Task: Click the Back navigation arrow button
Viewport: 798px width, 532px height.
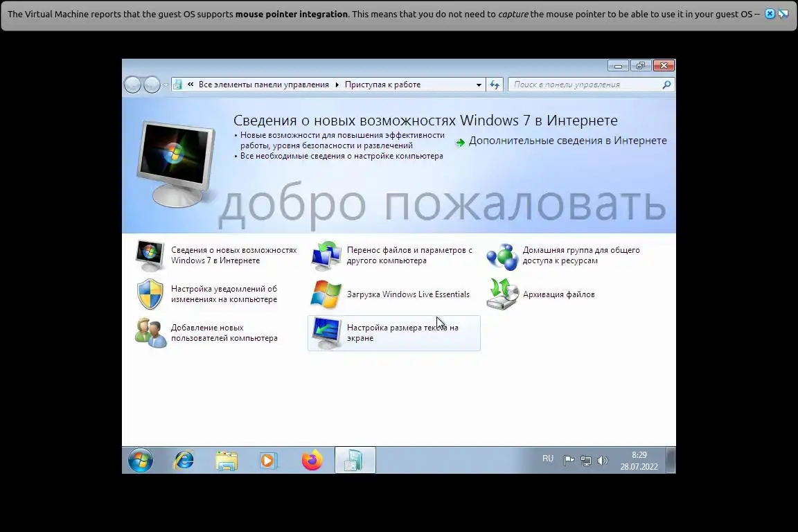Action: coord(132,85)
